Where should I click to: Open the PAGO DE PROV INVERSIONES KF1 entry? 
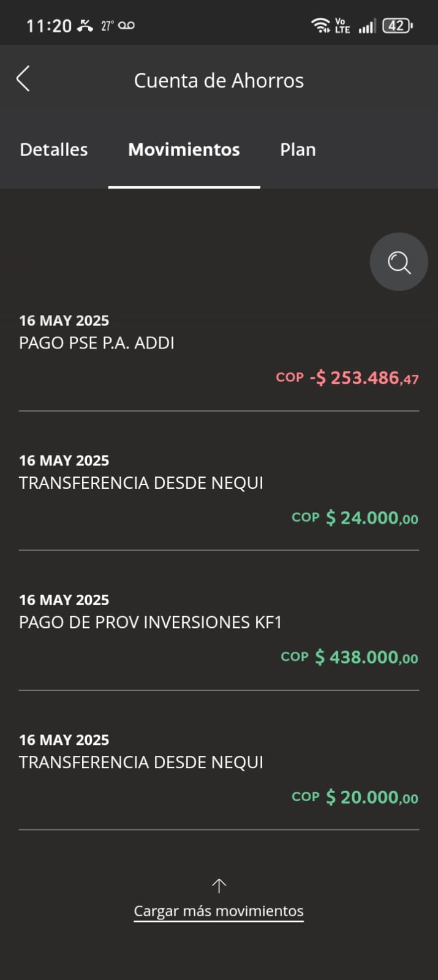[x=150, y=622]
